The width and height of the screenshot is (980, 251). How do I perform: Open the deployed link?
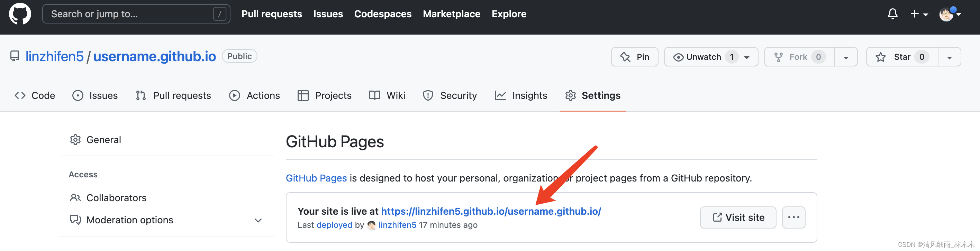point(334,225)
